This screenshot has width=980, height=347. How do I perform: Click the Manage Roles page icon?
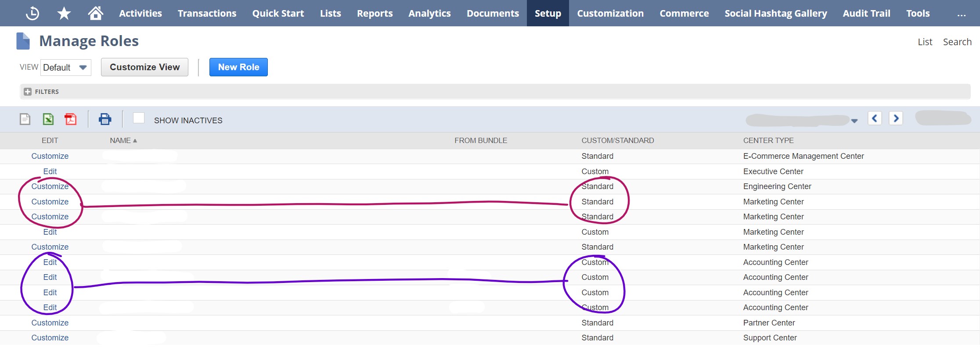(23, 41)
